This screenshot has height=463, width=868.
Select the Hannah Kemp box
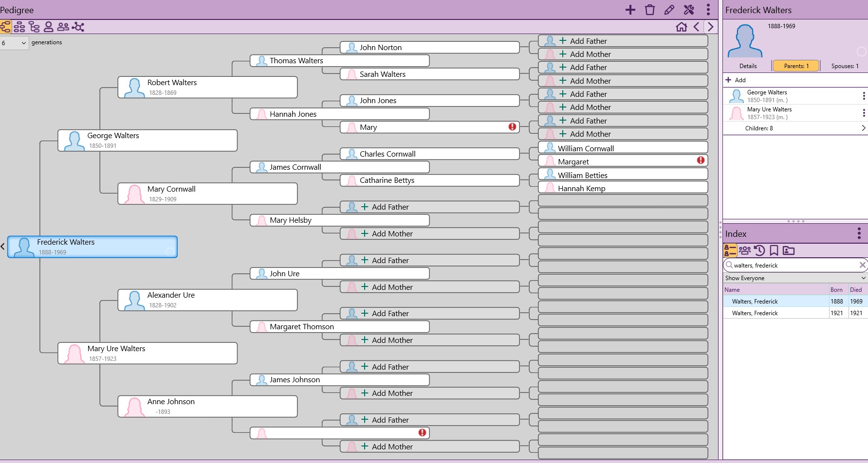[623, 188]
